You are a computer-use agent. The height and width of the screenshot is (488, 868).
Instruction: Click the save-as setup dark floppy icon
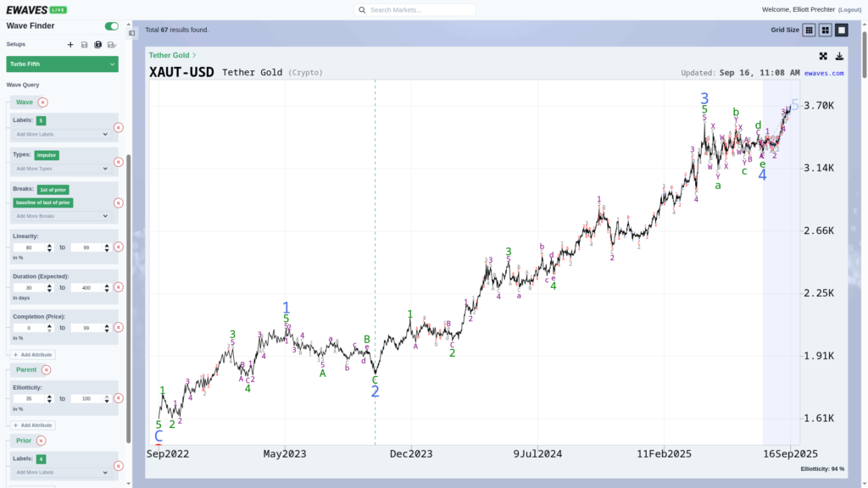click(98, 45)
